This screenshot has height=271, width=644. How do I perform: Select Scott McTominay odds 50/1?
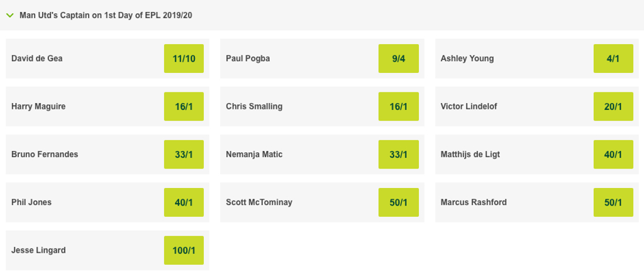(398, 202)
